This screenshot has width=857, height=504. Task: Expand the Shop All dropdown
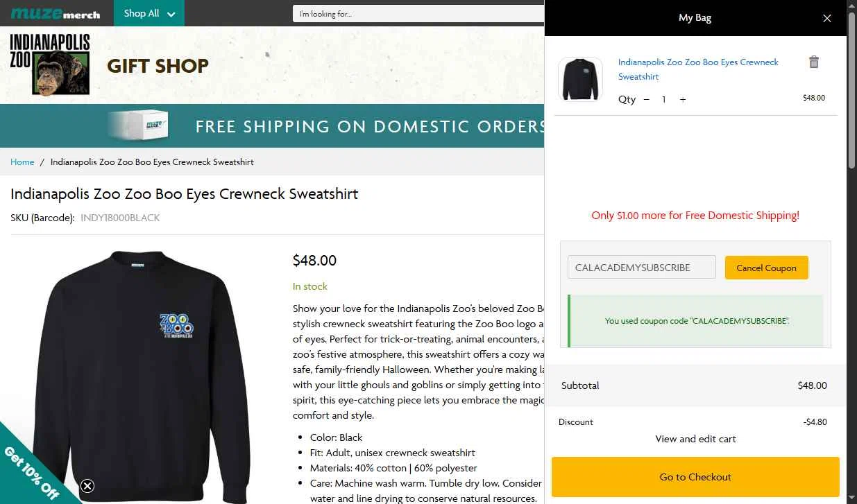click(149, 13)
